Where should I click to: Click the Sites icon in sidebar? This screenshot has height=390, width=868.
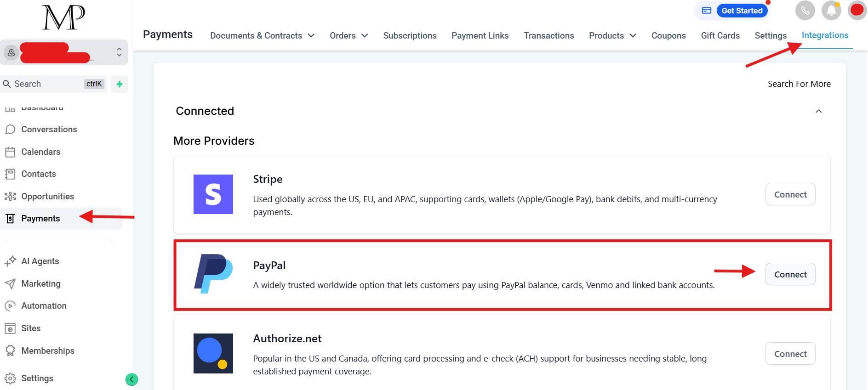[10, 328]
